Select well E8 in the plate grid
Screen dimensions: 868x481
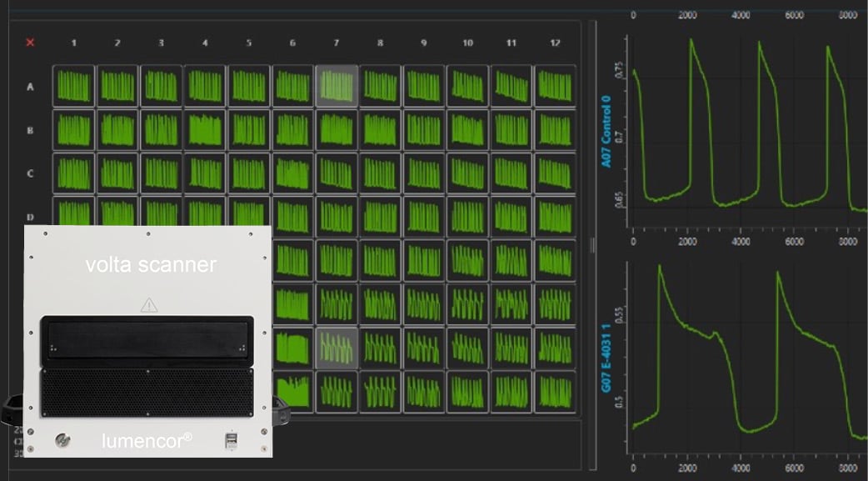point(380,260)
